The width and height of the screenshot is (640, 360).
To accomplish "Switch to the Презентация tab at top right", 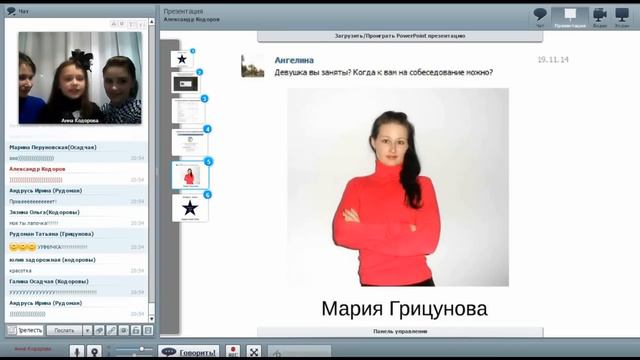I will pyautogui.click(x=570, y=17).
